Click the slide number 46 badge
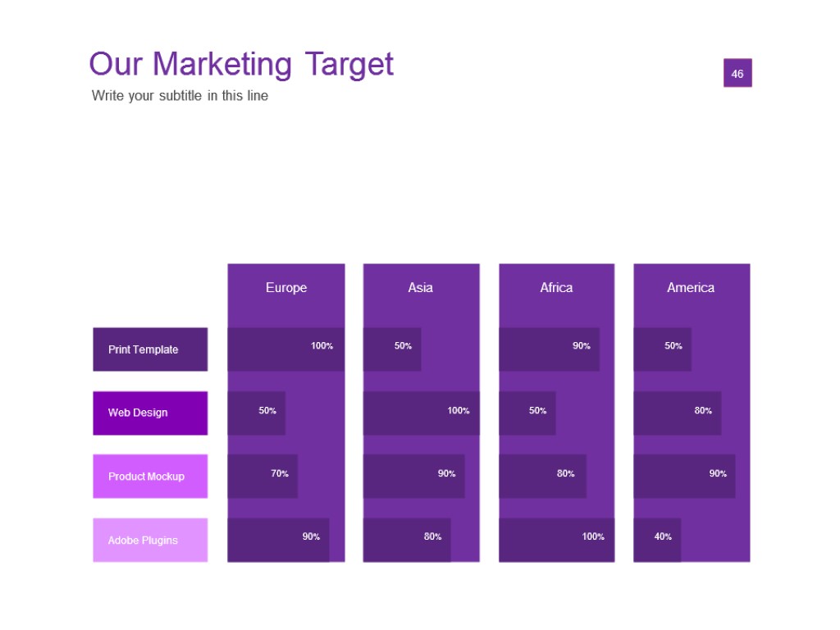 [737, 74]
